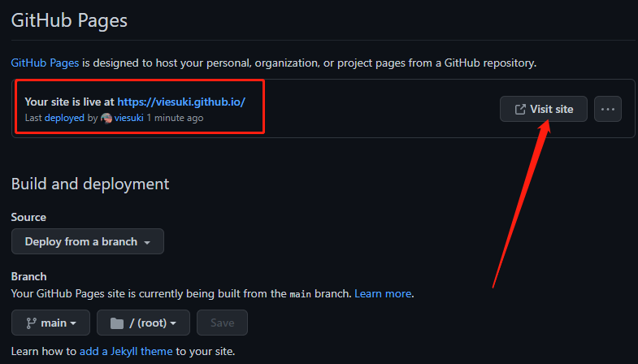Viewport: 638px width, 364px height.
Task: Click the 'Source' label text
Action: [28, 217]
